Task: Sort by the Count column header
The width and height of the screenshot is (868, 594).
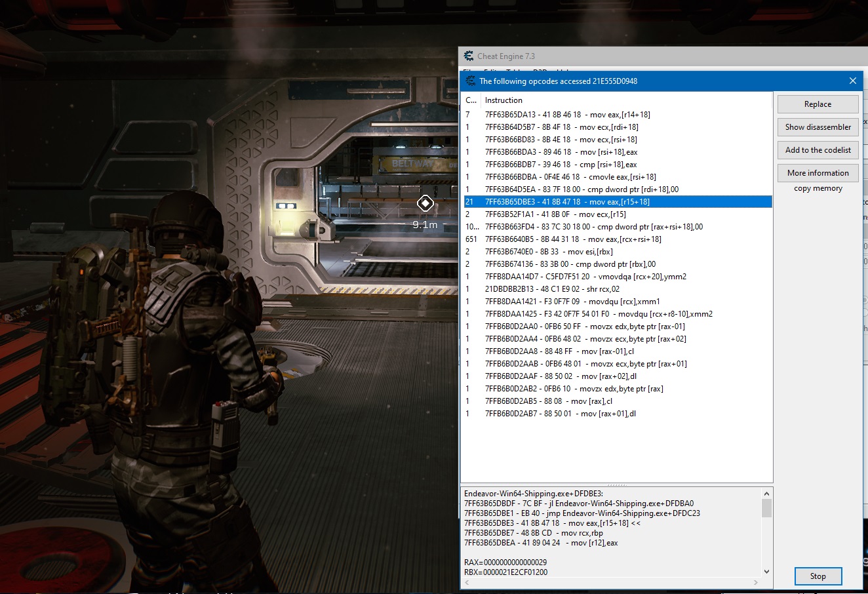Action: [x=471, y=100]
